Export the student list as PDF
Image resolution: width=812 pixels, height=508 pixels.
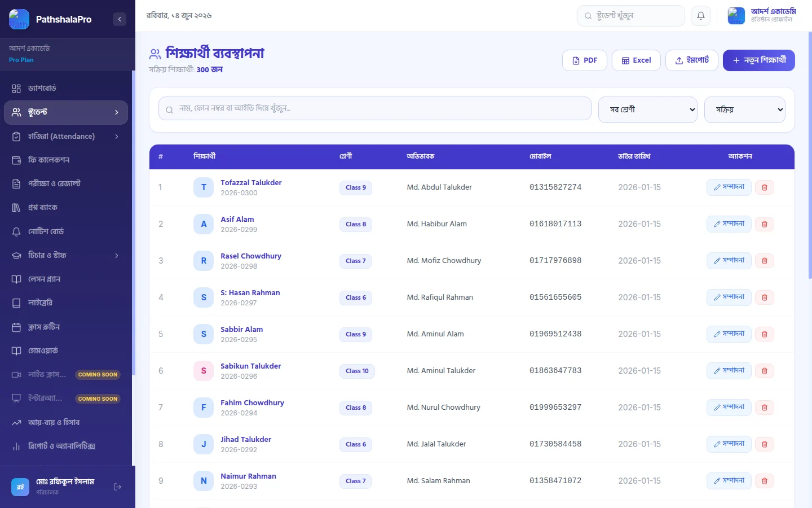(x=585, y=60)
